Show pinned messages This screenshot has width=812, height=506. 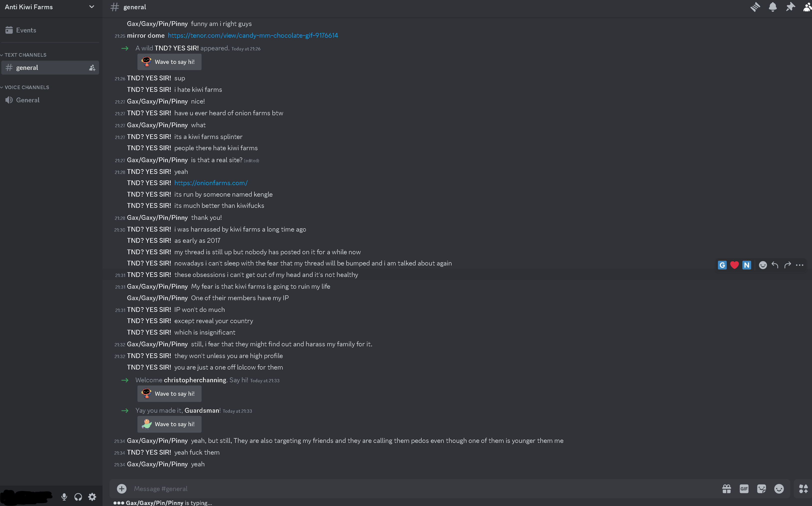(790, 7)
